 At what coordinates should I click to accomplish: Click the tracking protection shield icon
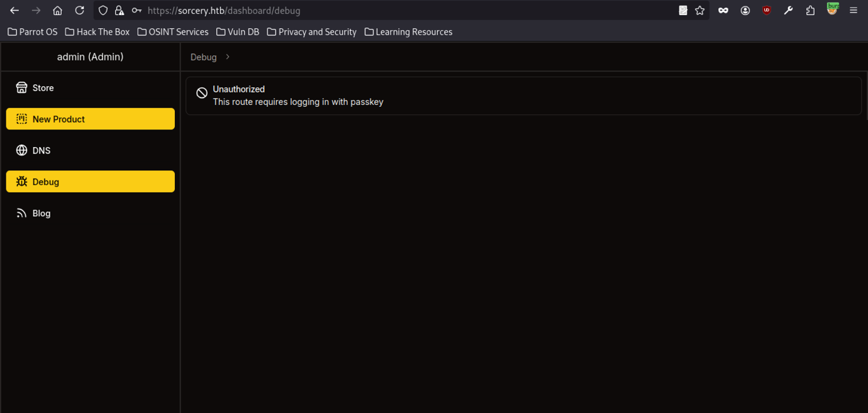coord(103,11)
